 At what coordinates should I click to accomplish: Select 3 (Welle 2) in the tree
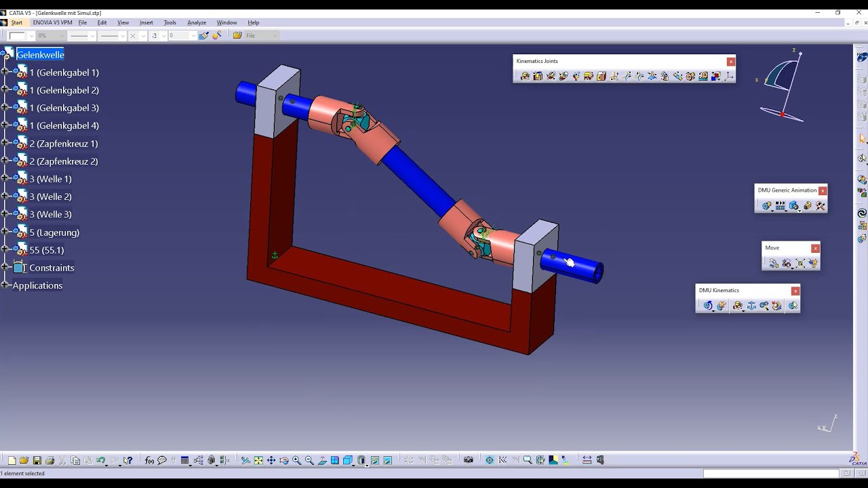point(50,197)
